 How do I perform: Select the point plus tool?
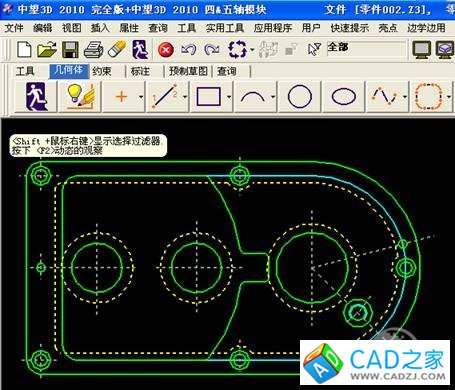[x=122, y=97]
